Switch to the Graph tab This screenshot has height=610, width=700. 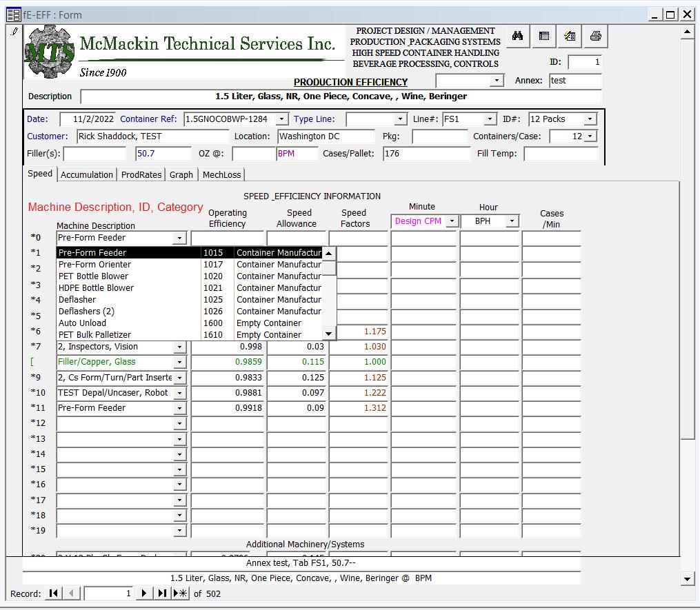click(181, 175)
